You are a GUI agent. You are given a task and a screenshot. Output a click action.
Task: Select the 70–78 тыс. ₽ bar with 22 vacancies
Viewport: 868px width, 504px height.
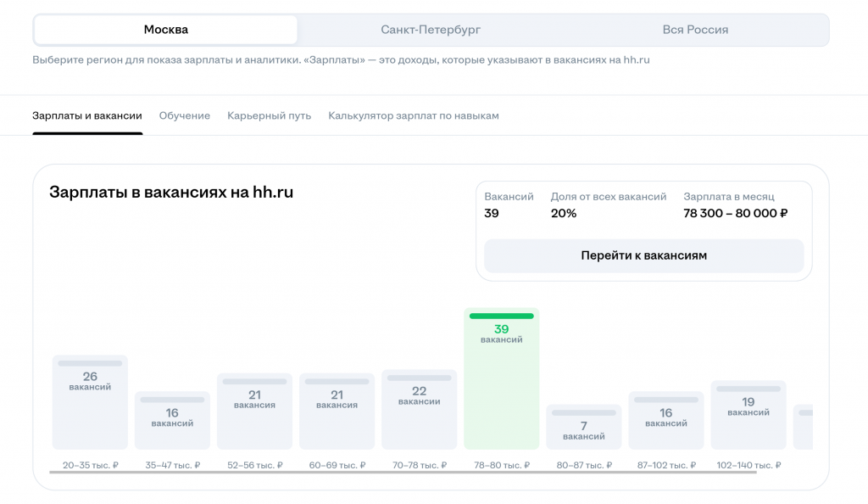coord(419,409)
